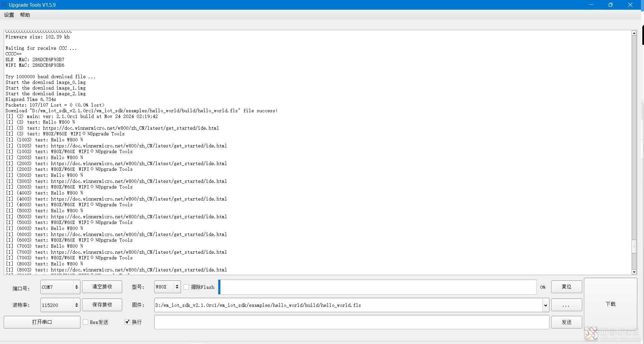Click the 发送 send button
Viewport: 644px width, 344px height.
[567, 322]
